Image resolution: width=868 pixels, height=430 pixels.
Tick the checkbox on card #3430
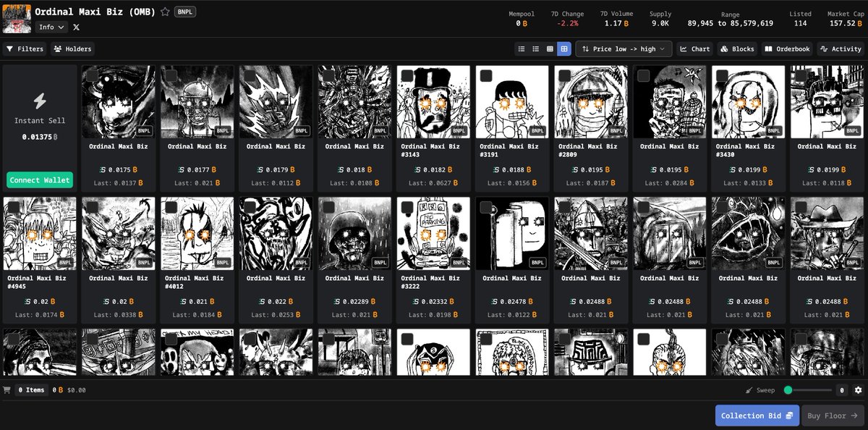[x=722, y=75]
